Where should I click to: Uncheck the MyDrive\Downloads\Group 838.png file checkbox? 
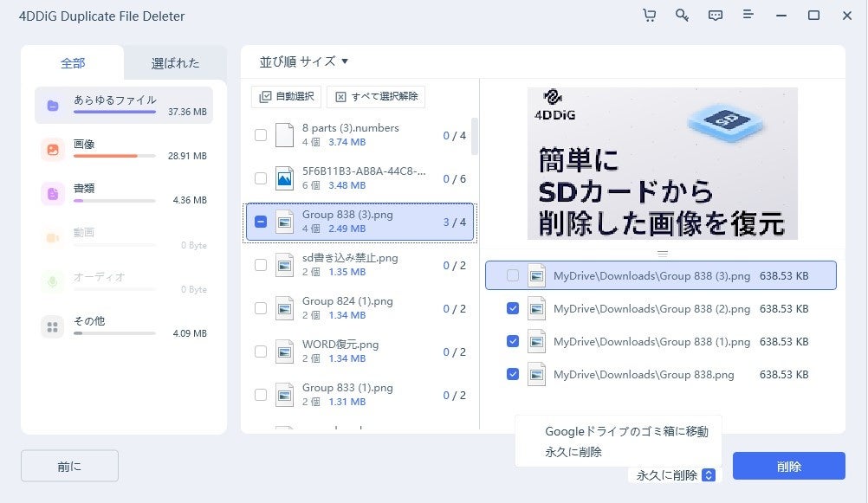pyautogui.click(x=513, y=375)
